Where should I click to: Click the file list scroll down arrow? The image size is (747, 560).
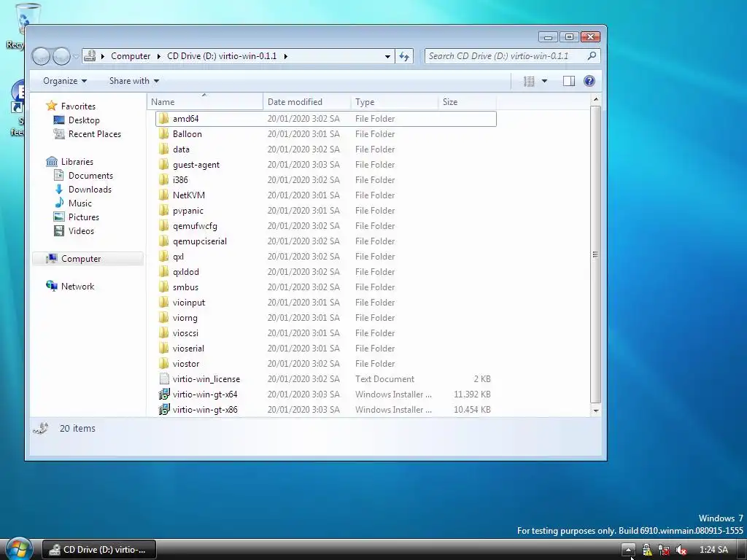coord(595,410)
